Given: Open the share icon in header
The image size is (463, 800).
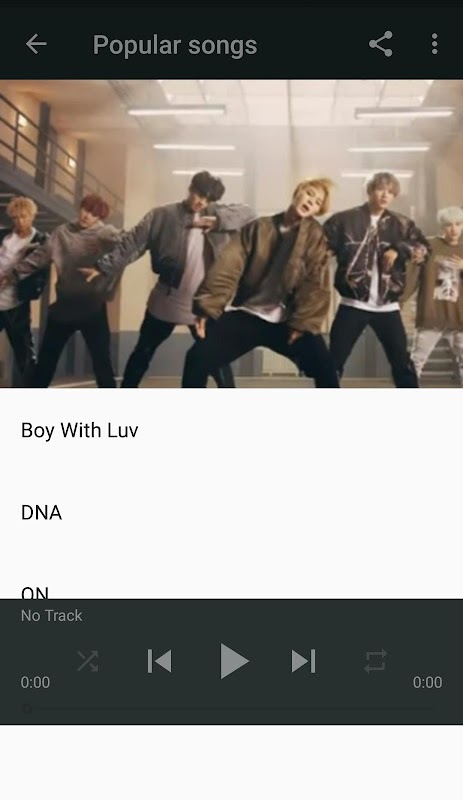Looking at the screenshot, I should click(381, 44).
